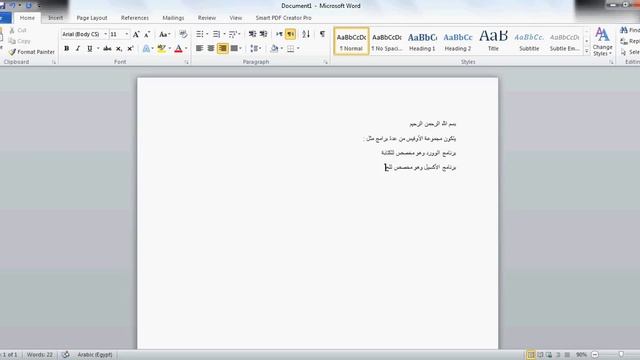Screen dimensions: 640x360
Task: Click Arabic (Egypt) language indicator
Action: click(x=95, y=355)
